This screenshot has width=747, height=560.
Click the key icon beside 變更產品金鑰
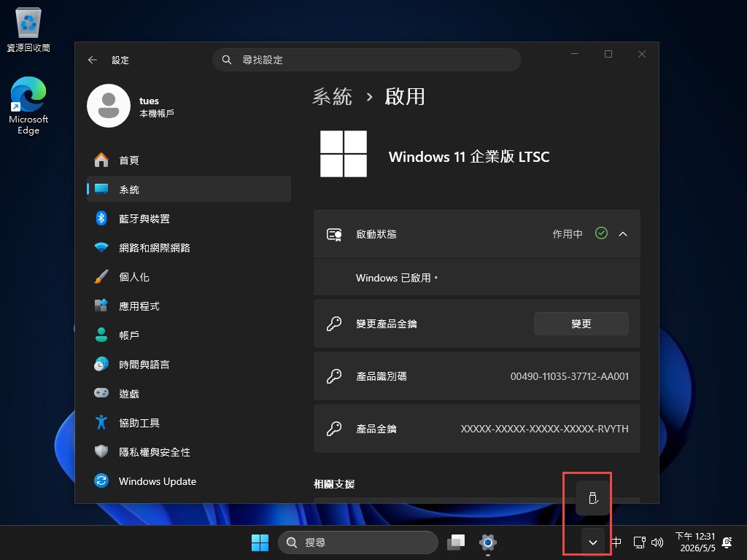pos(334,324)
